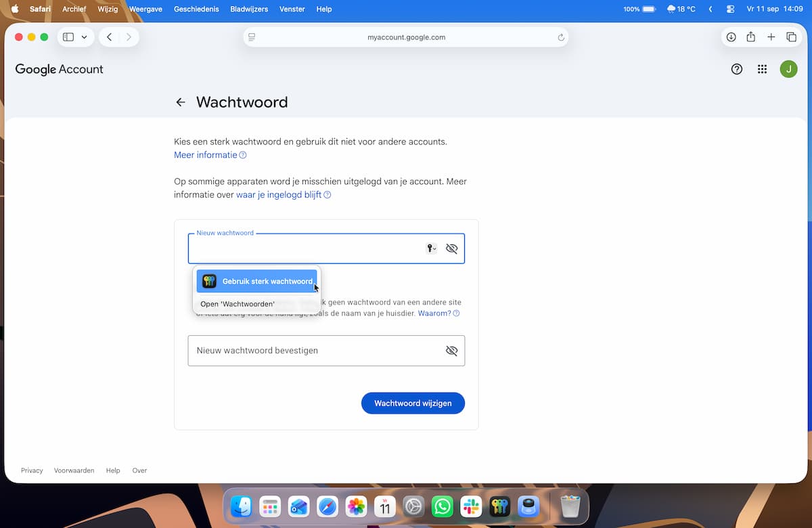Image resolution: width=812 pixels, height=528 pixels.
Task: Click Safari share button
Action: pos(751,37)
